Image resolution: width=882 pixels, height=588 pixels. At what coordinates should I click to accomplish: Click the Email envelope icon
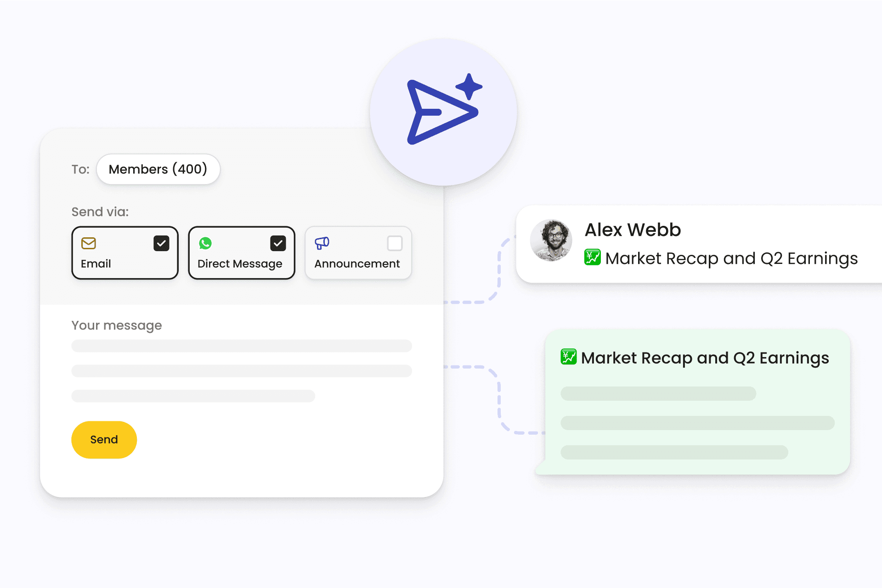point(88,243)
